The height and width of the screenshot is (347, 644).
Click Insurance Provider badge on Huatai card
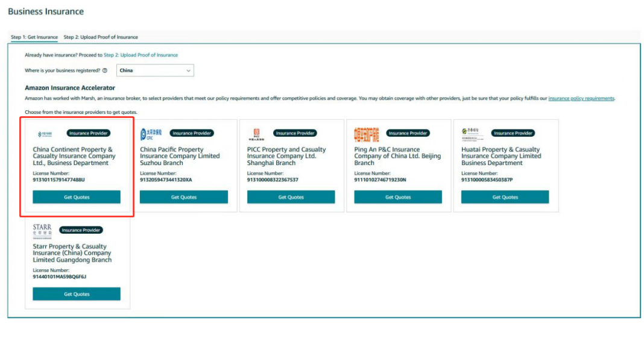tap(513, 133)
